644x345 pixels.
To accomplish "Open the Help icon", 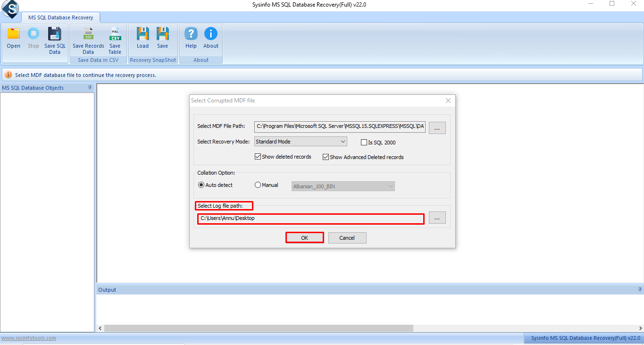I will [191, 34].
